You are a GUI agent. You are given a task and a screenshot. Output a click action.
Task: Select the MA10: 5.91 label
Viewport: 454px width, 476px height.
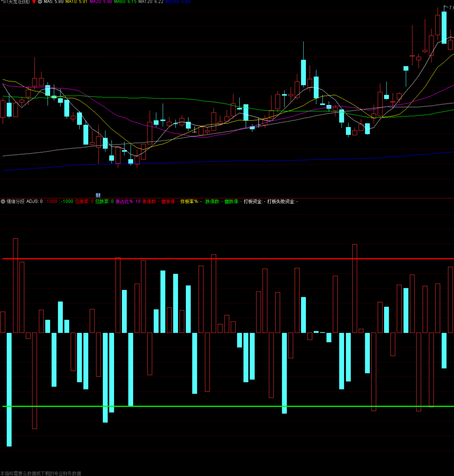(x=76, y=1)
